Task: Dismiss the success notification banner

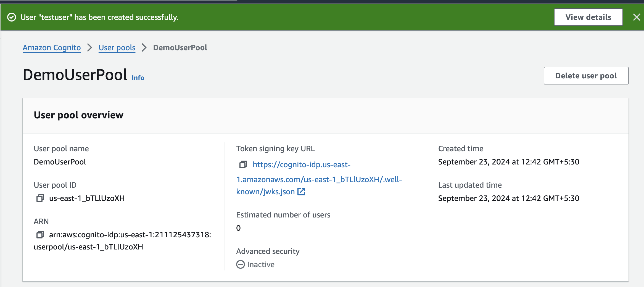Action: pyautogui.click(x=637, y=17)
